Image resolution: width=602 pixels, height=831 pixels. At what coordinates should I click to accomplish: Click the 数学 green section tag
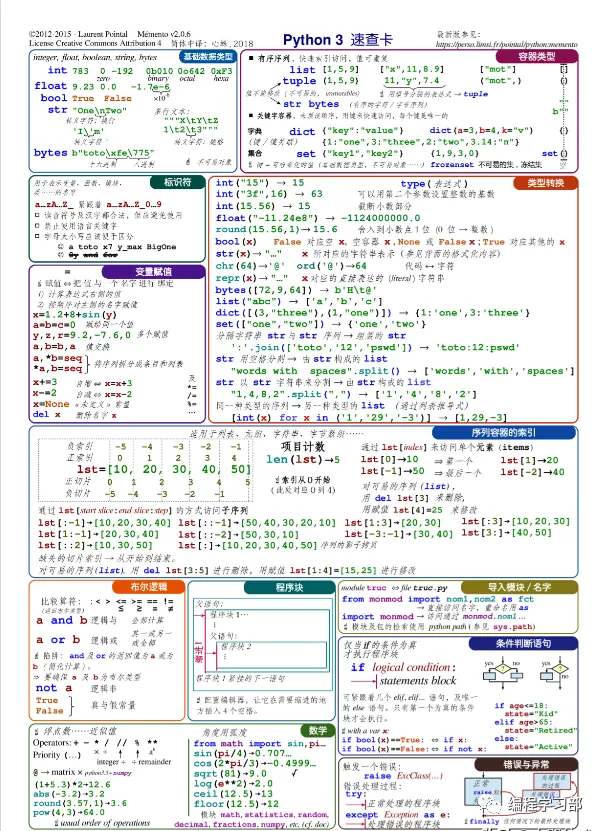(317, 730)
